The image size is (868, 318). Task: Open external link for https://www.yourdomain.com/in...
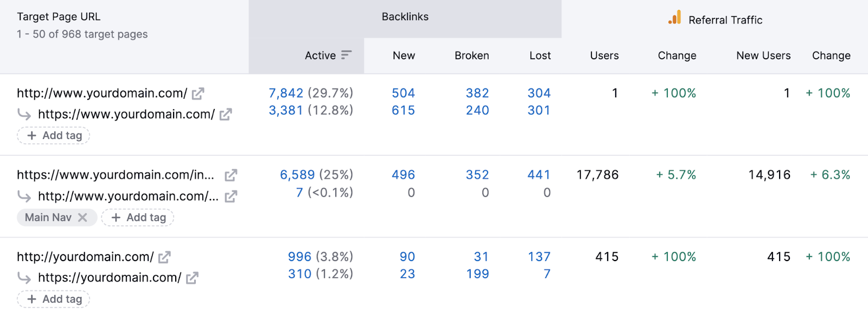pos(231,175)
